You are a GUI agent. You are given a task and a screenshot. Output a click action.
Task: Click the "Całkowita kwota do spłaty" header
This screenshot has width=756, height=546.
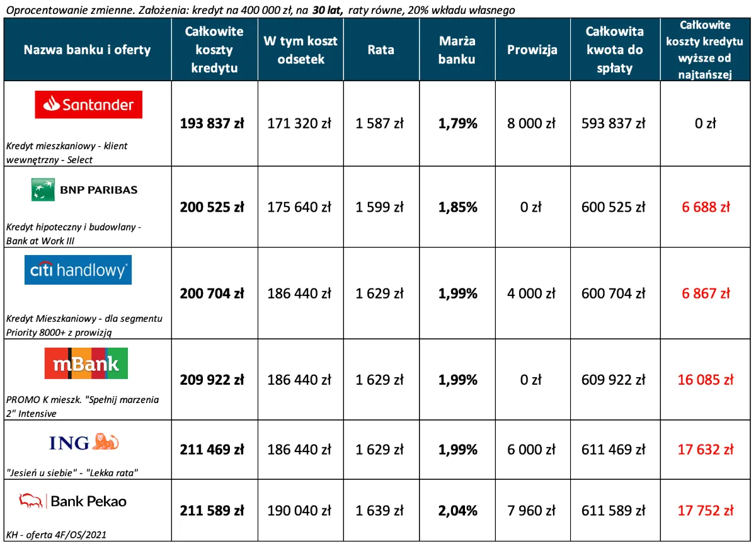(614, 49)
